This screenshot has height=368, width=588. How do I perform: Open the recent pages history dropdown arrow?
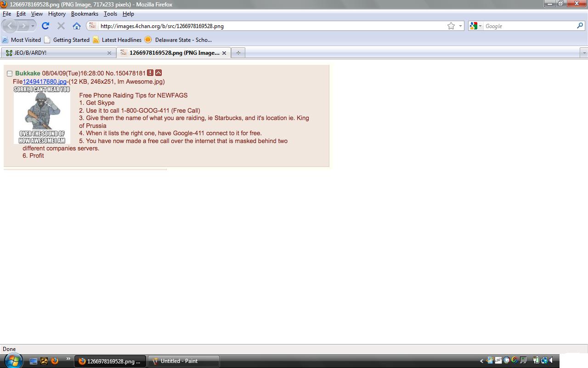[x=33, y=26]
